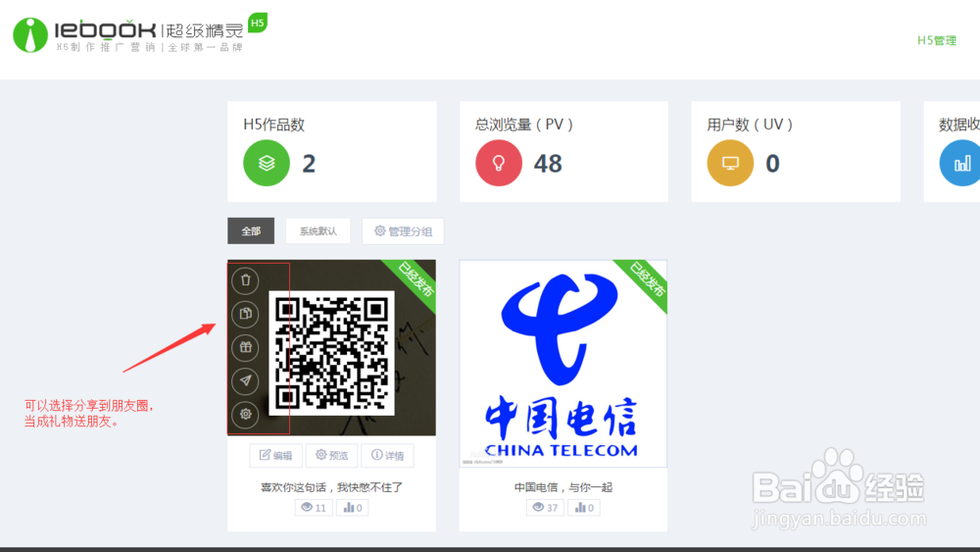980x552 pixels.
Task: Click the H5 badge beside logo
Action: (x=258, y=24)
